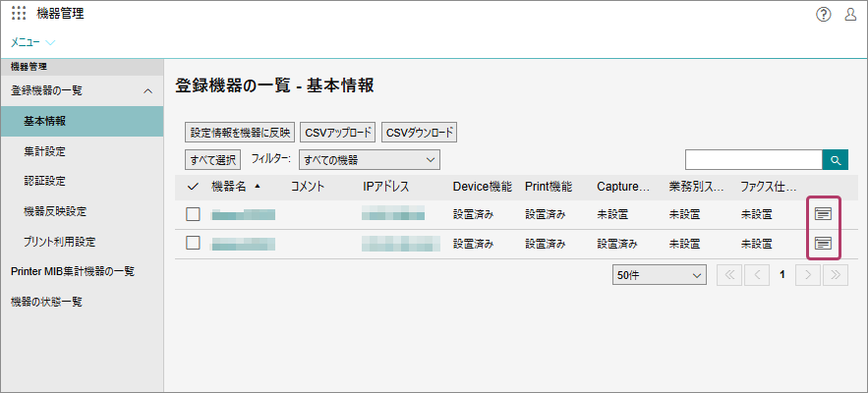Go to last page pagination icon

[836, 274]
